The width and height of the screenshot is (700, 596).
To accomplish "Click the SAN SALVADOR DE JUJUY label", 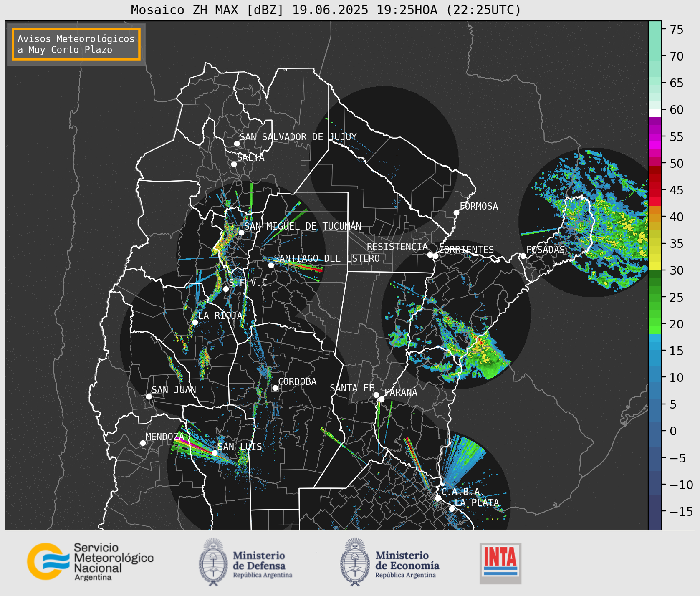I will [x=298, y=137].
